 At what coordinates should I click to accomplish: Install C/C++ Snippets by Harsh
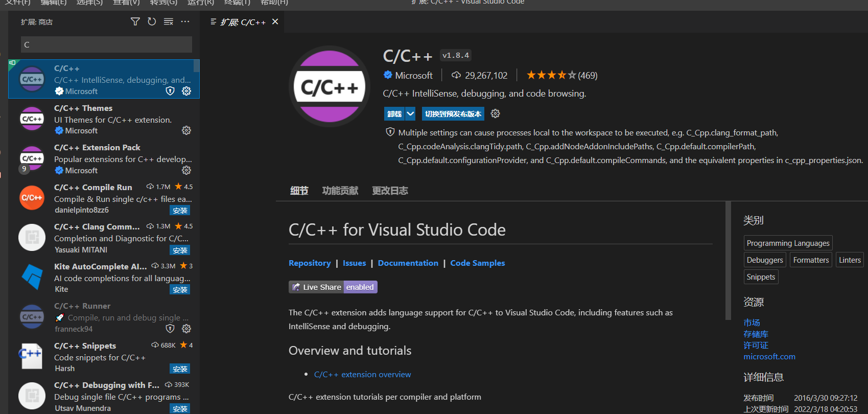click(180, 369)
